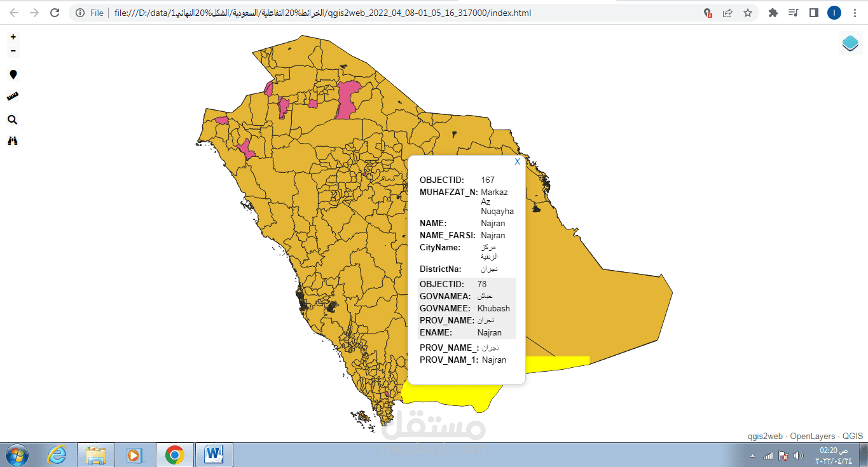Open the qgis2web attribution link
Screen dimensions: 868x467
[x=765, y=437]
